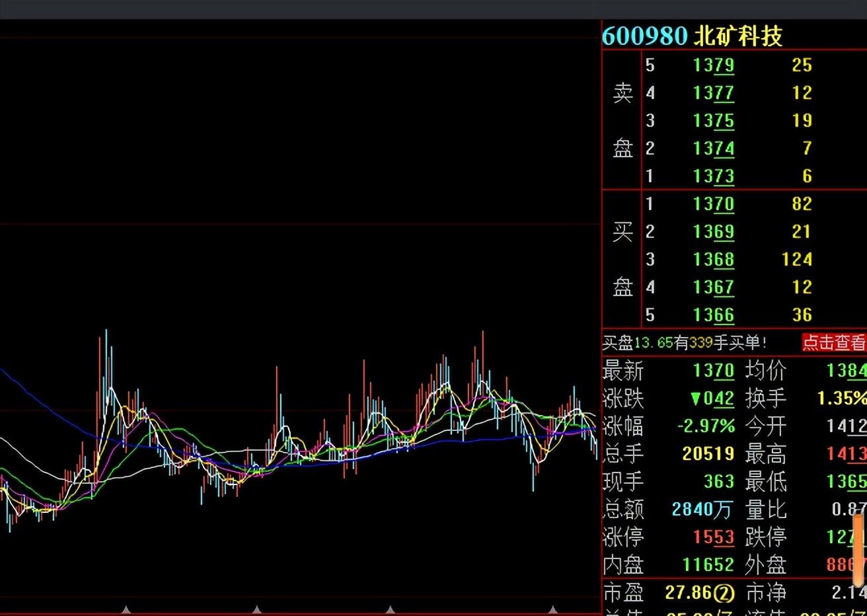Select buy level 1 price 1370
Screen dimensions: 867x616
tap(714, 204)
